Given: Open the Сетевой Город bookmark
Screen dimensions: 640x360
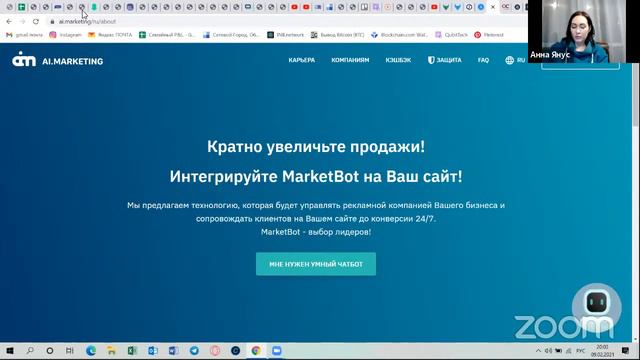Looking at the screenshot, I should click(231, 35).
